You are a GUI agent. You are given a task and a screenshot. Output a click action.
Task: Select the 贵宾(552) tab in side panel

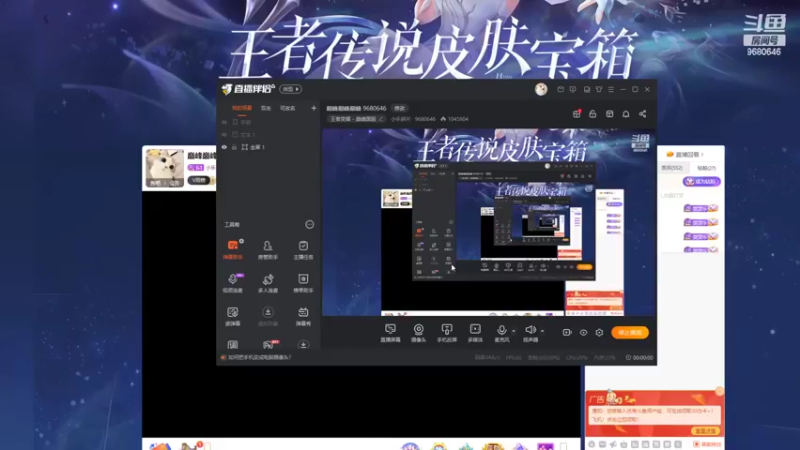click(x=672, y=168)
